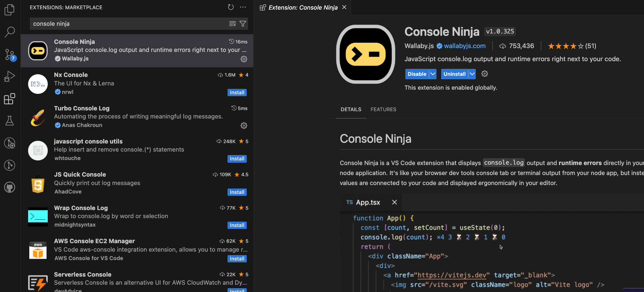Screen dimensions: 644x292
Task: Click AWS Console EC2 Manager icon
Action: [x=38, y=250]
